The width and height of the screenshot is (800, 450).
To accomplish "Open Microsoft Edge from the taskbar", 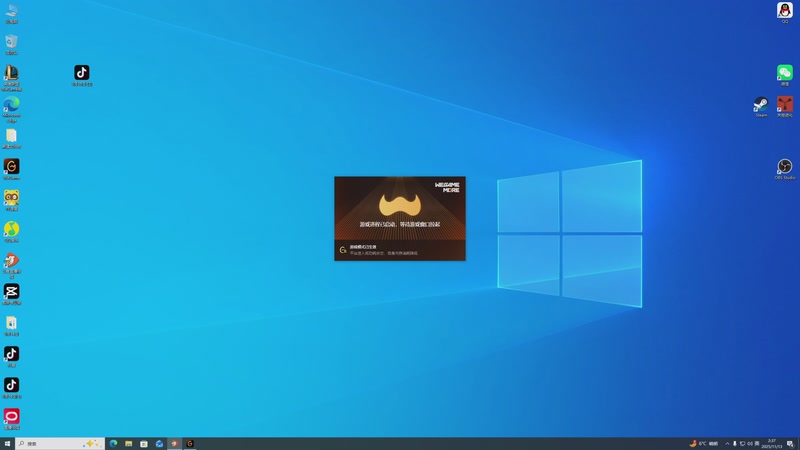I will click(113, 444).
